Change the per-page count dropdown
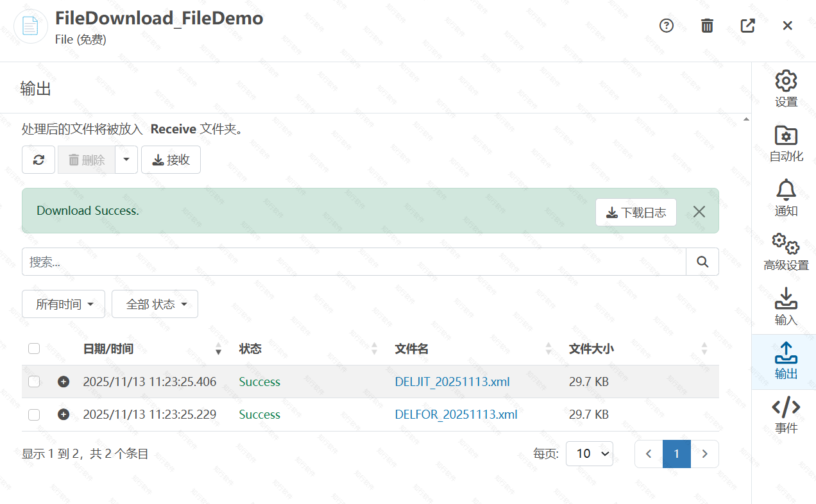 589,453
